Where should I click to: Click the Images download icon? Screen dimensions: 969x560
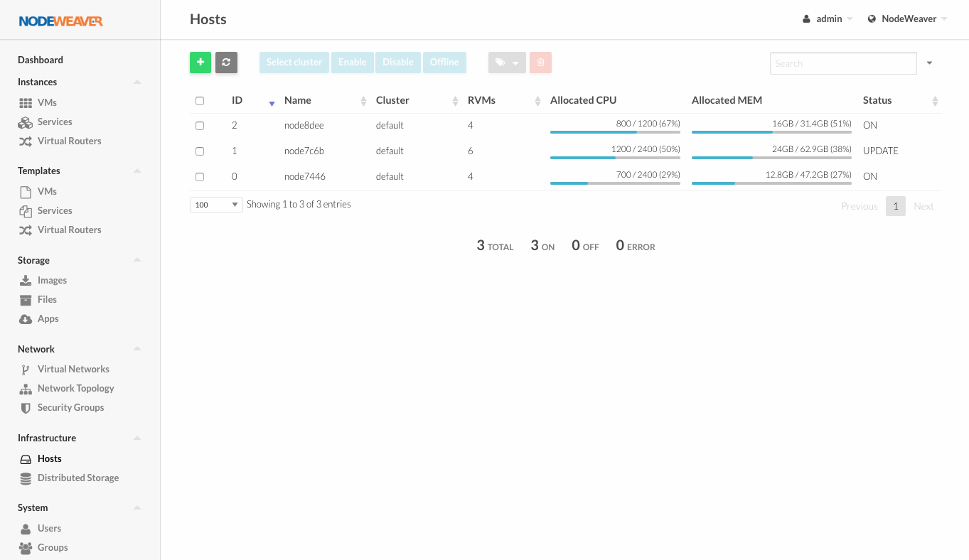click(26, 281)
